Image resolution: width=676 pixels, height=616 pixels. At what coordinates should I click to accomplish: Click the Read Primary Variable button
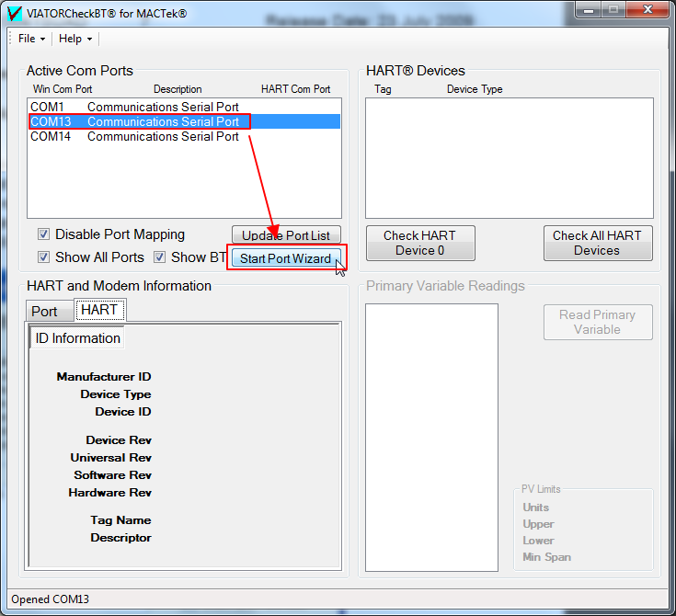(598, 322)
